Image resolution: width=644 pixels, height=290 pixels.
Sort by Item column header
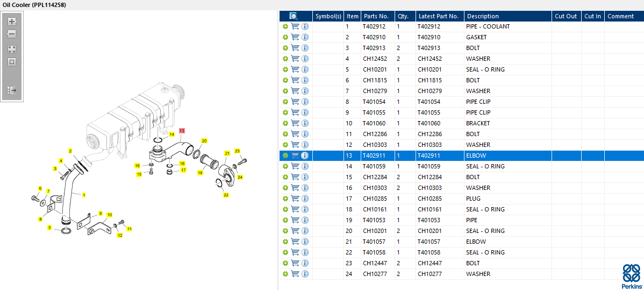click(353, 16)
